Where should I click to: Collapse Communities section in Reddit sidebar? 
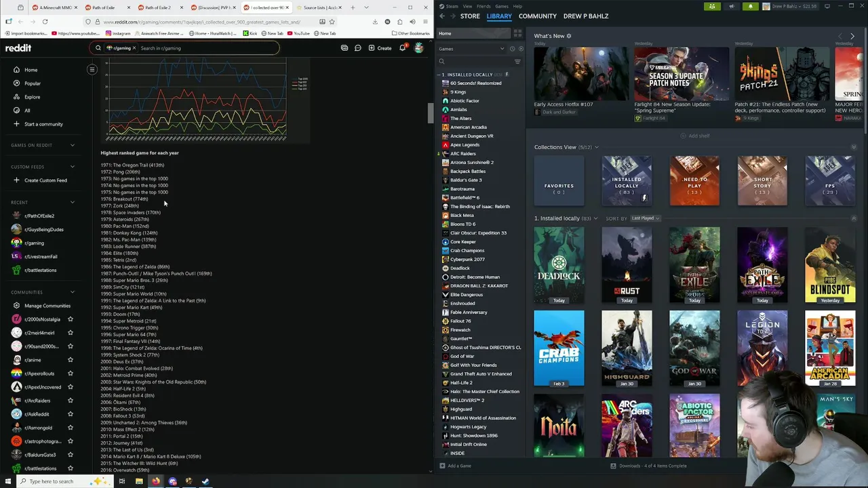coord(73,292)
